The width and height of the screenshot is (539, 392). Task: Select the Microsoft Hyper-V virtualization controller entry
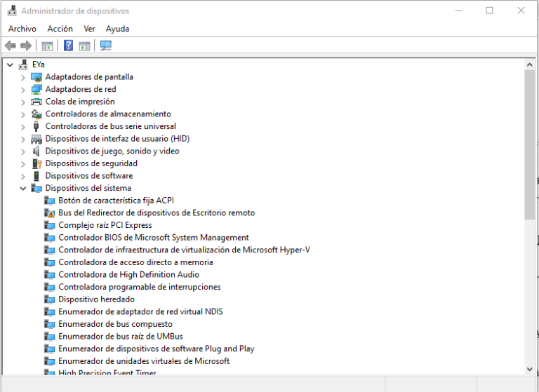click(x=185, y=250)
